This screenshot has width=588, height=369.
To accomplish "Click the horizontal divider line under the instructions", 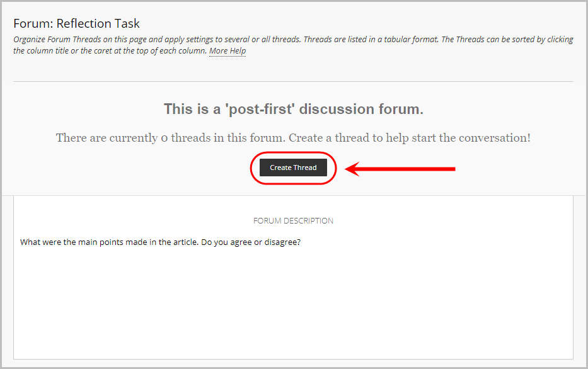I will [x=293, y=81].
